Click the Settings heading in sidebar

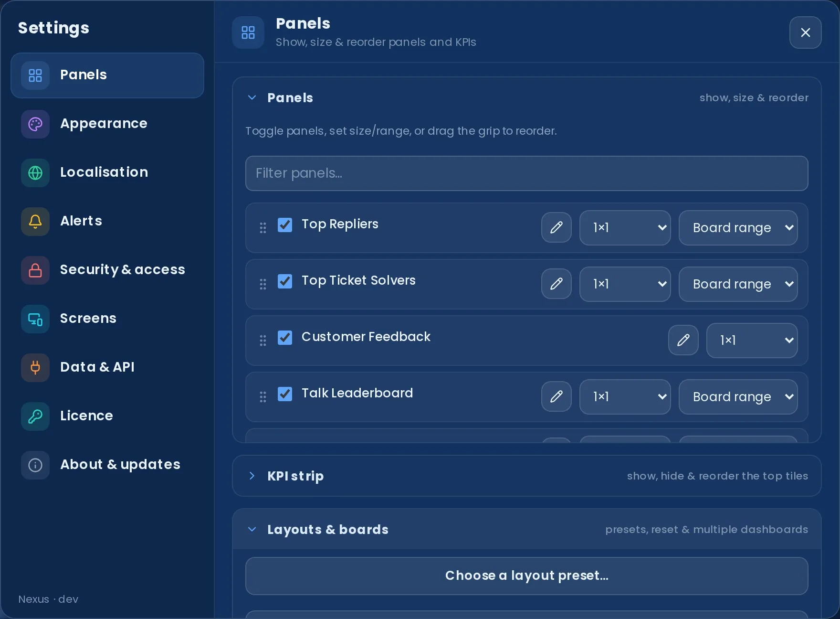(53, 28)
